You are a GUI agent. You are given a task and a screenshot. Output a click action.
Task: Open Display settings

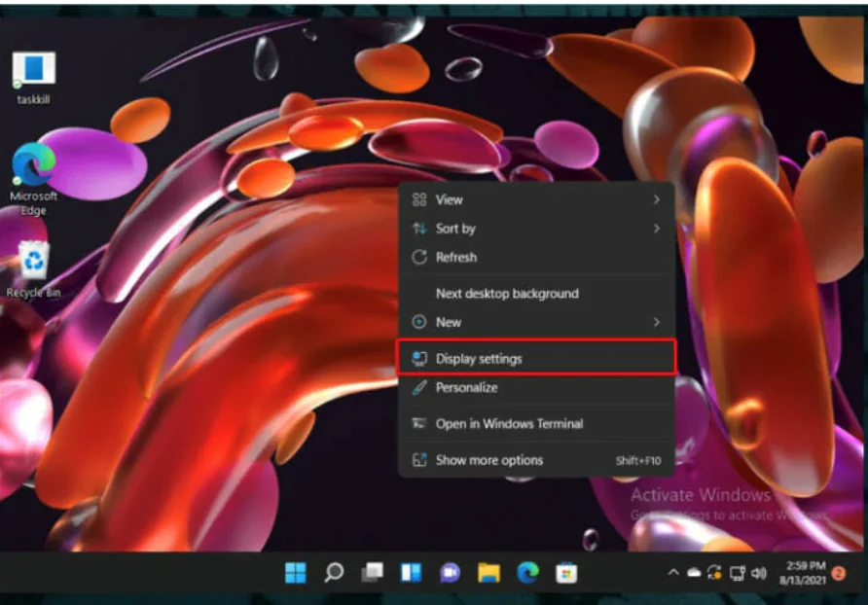pyautogui.click(x=480, y=358)
